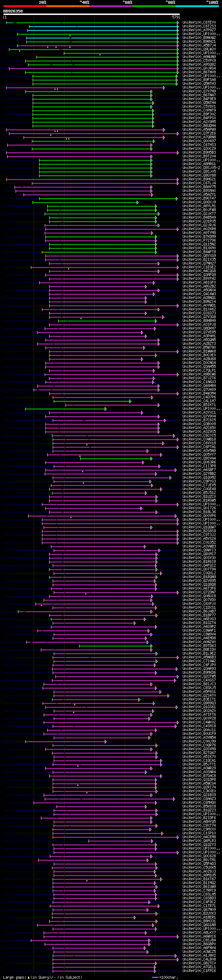This screenshot has width=222, height=980.
Task: Click the hit label UniRef100_B9GT47
Action: click(x=199, y=198)
